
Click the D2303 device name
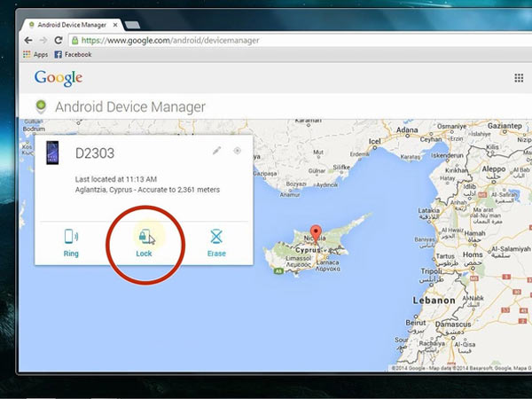(95, 153)
